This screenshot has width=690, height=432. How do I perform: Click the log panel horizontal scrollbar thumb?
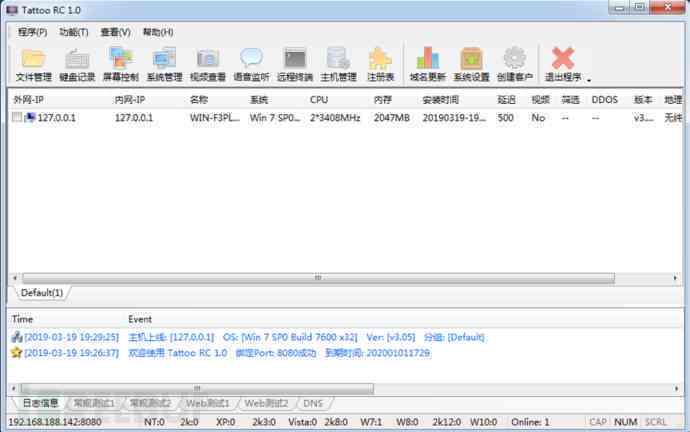click(x=197, y=388)
